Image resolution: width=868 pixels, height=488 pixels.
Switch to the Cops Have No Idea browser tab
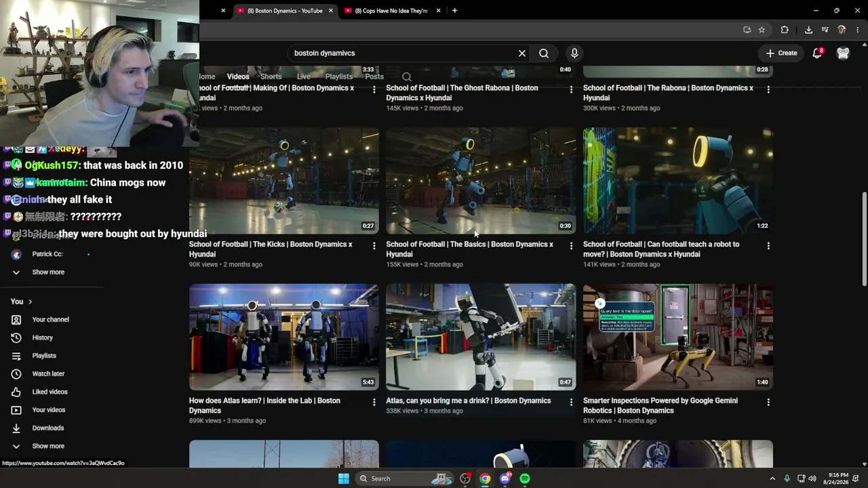tap(391, 11)
